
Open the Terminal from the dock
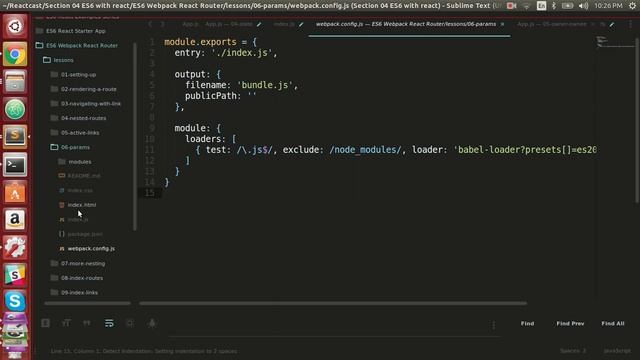pyautogui.click(x=15, y=164)
